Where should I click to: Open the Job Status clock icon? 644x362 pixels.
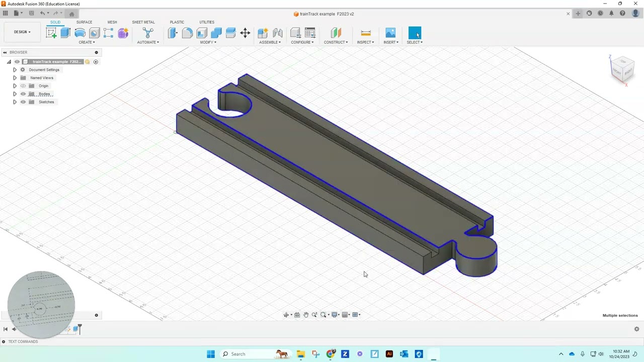pyautogui.click(x=600, y=14)
